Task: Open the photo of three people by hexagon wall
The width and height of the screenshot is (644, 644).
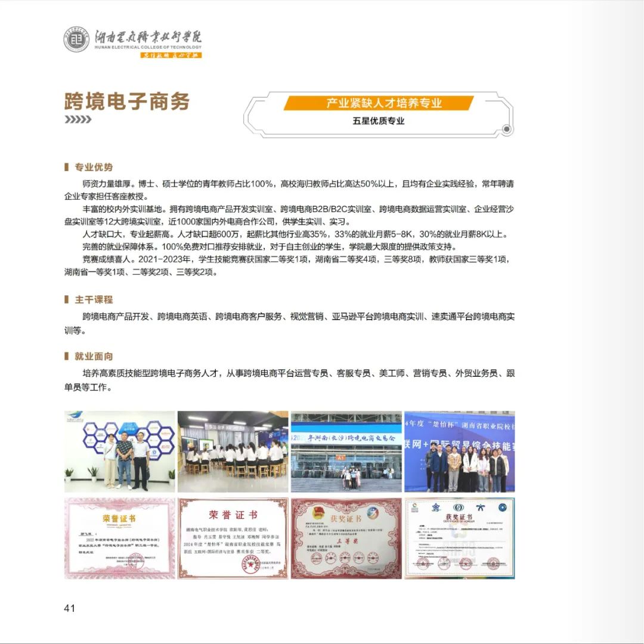Action: point(120,451)
